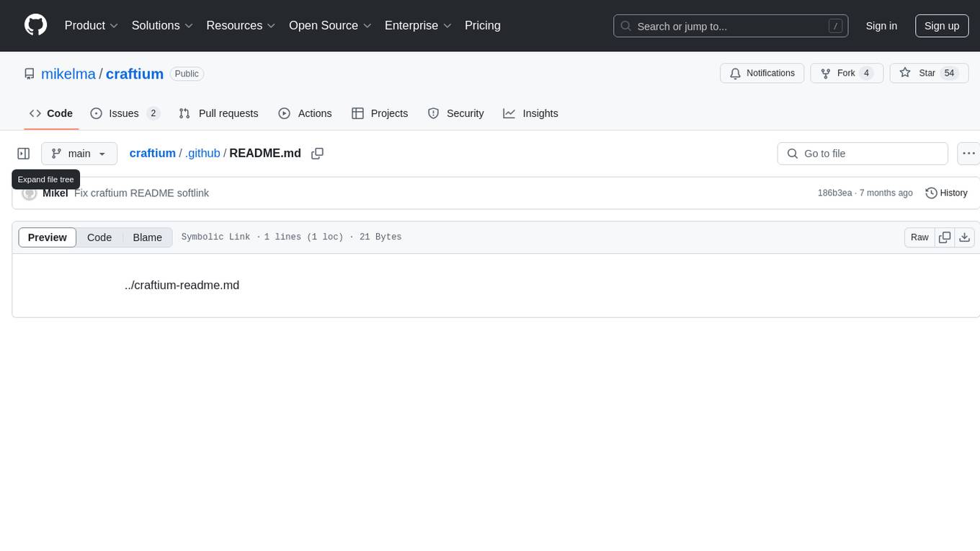This screenshot has height=551, width=980.
Task: Open the Issues tab
Action: 125,113
